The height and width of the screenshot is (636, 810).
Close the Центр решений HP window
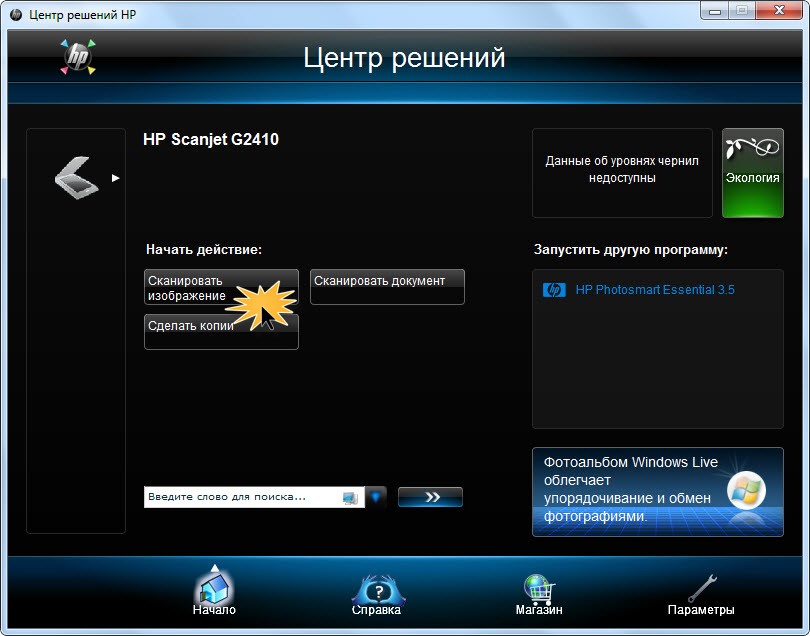pyautogui.click(x=780, y=10)
